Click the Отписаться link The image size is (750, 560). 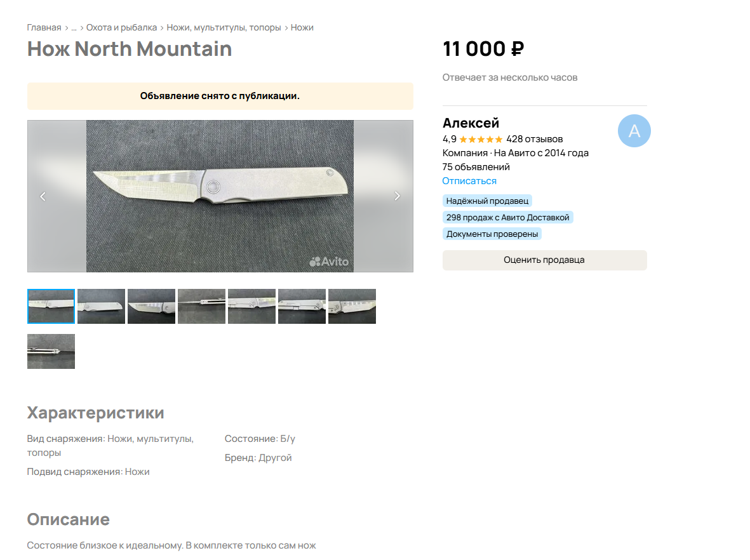(x=469, y=181)
